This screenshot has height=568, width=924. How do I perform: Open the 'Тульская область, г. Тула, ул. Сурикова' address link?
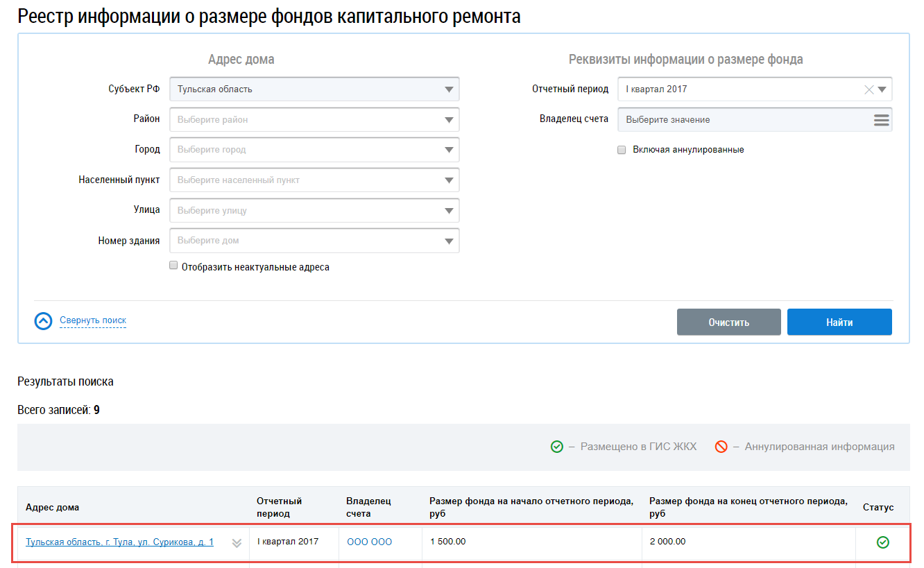tap(119, 542)
